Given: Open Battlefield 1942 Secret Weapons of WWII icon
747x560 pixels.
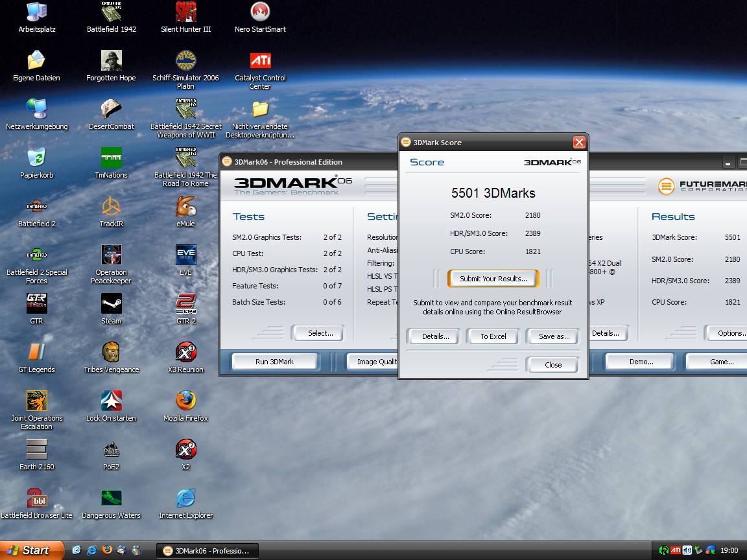Looking at the screenshot, I should click(x=186, y=119).
